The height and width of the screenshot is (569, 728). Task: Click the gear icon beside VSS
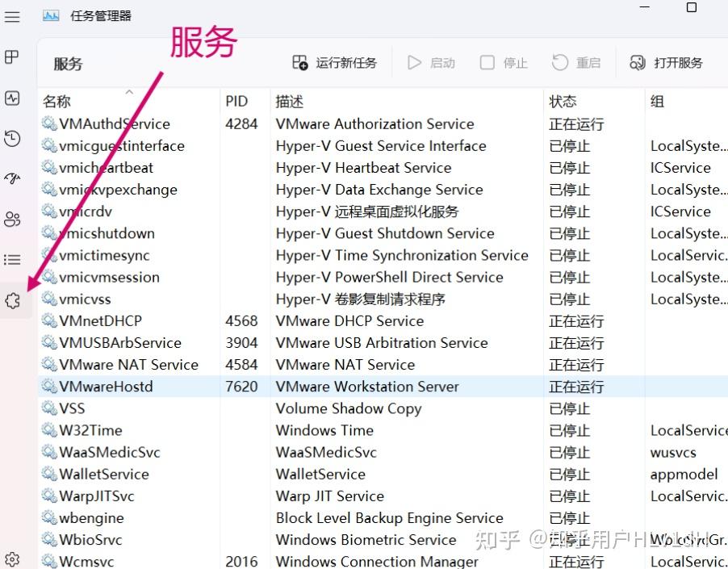pos(49,407)
